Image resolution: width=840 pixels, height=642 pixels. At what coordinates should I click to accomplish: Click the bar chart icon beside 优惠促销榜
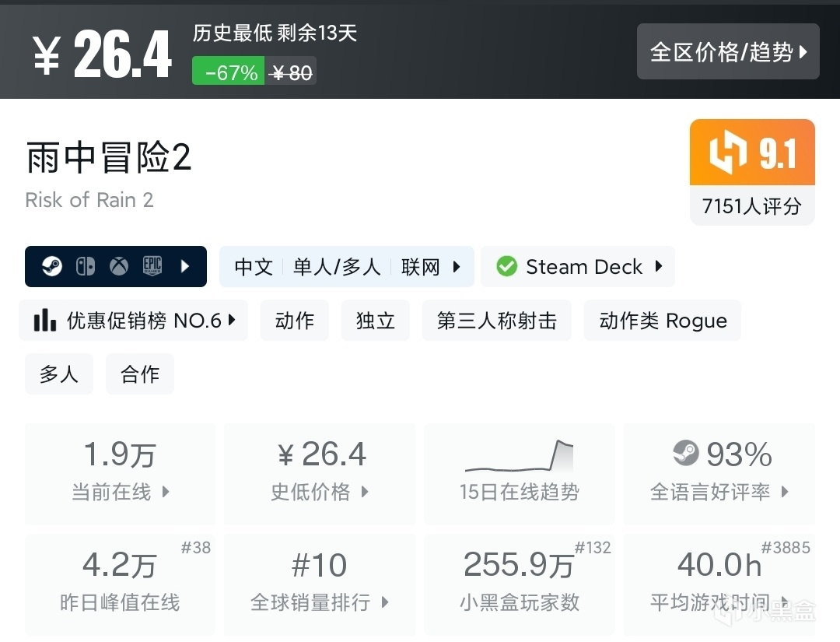tap(45, 321)
